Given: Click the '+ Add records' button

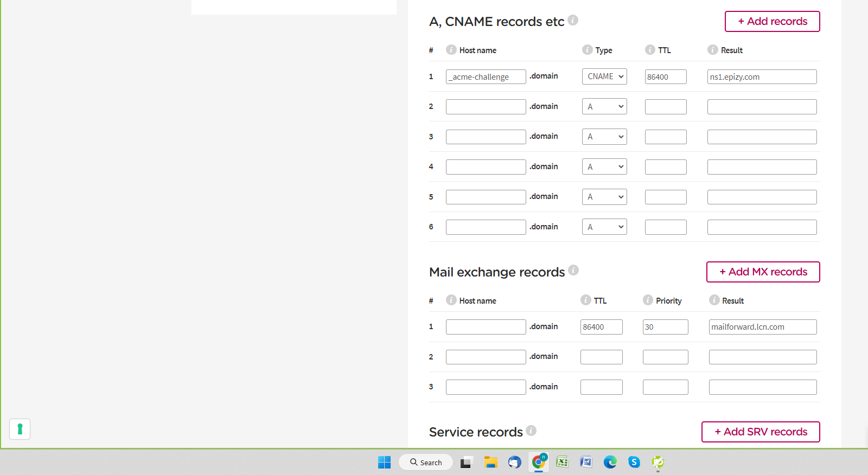Looking at the screenshot, I should (x=772, y=22).
